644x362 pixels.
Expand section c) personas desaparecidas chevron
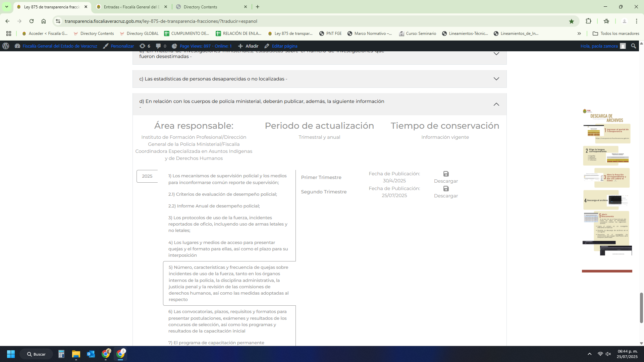coord(496,79)
